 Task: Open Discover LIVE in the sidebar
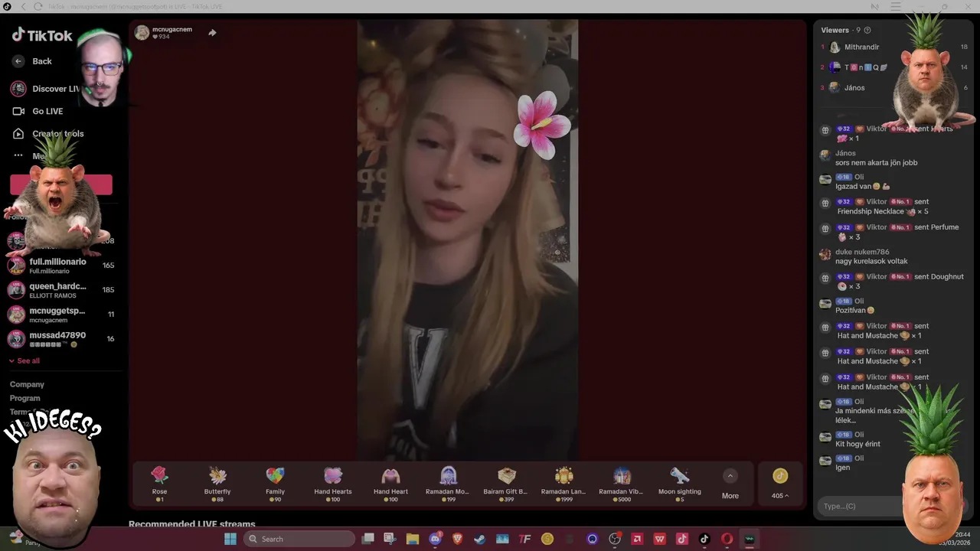pos(56,89)
